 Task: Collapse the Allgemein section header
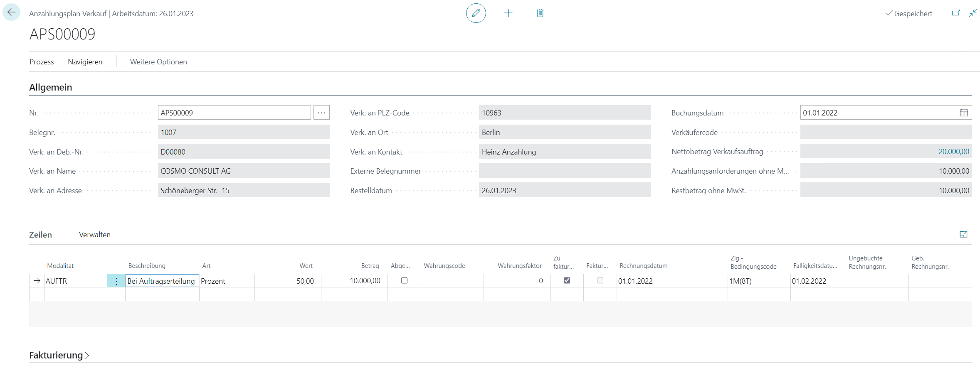51,87
